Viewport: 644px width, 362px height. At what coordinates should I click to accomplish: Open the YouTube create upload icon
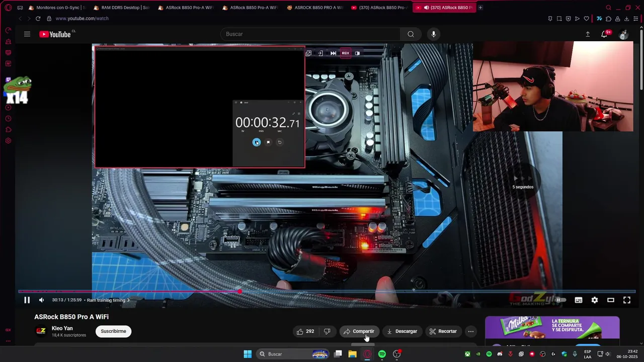(x=588, y=34)
